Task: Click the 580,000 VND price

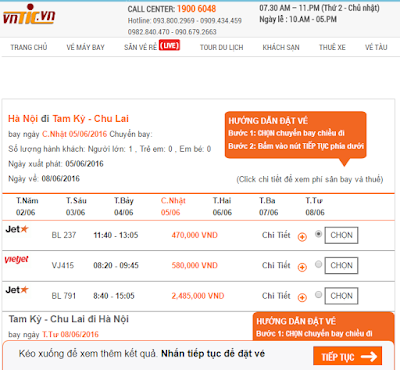Action: [195, 265]
